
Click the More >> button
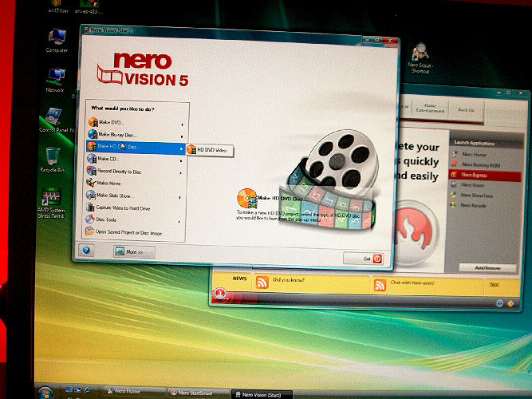(x=134, y=251)
